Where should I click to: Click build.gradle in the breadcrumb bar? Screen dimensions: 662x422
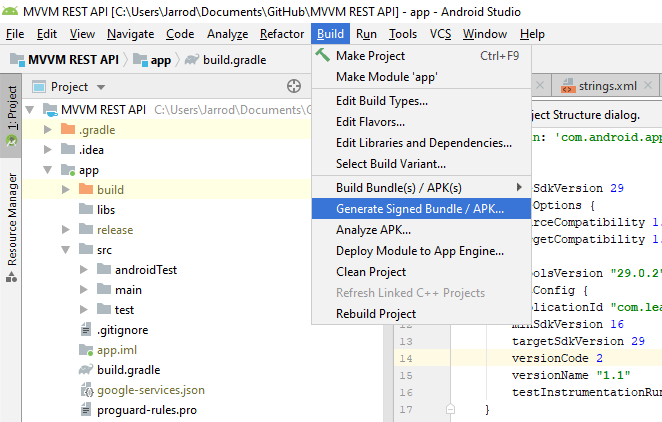click(235, 60)
